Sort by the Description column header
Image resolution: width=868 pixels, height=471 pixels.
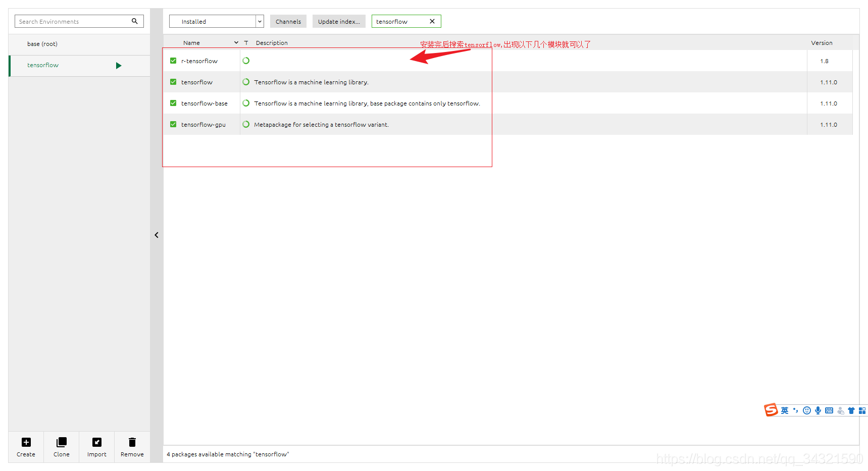(x=272, y=43)
